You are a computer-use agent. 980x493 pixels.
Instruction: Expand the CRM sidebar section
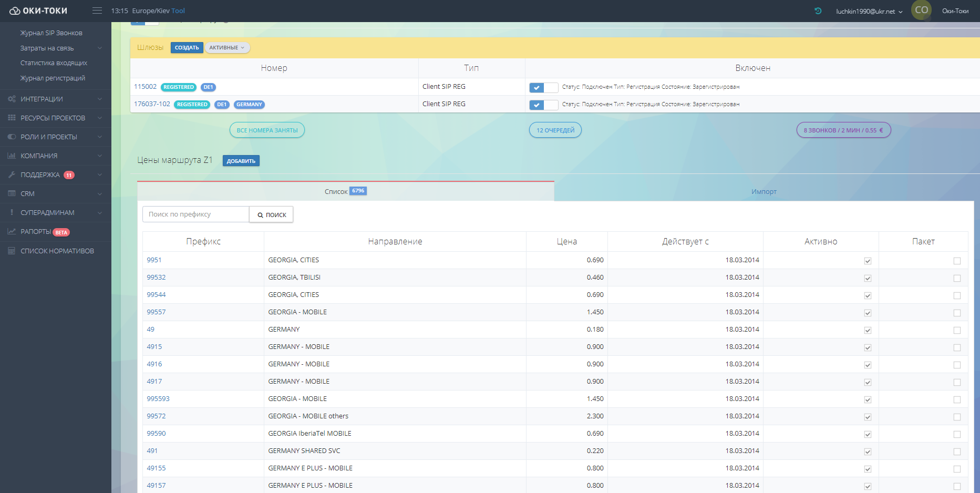[x=55, y=193]
